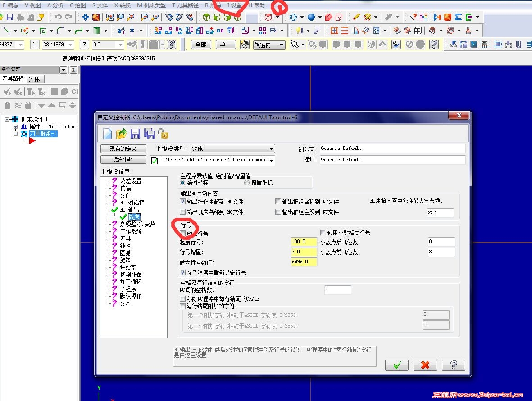The image size is (532, 401).
Task: Select 杂项整/实变数 in controller info tree
Action: [x=137, y=224]
